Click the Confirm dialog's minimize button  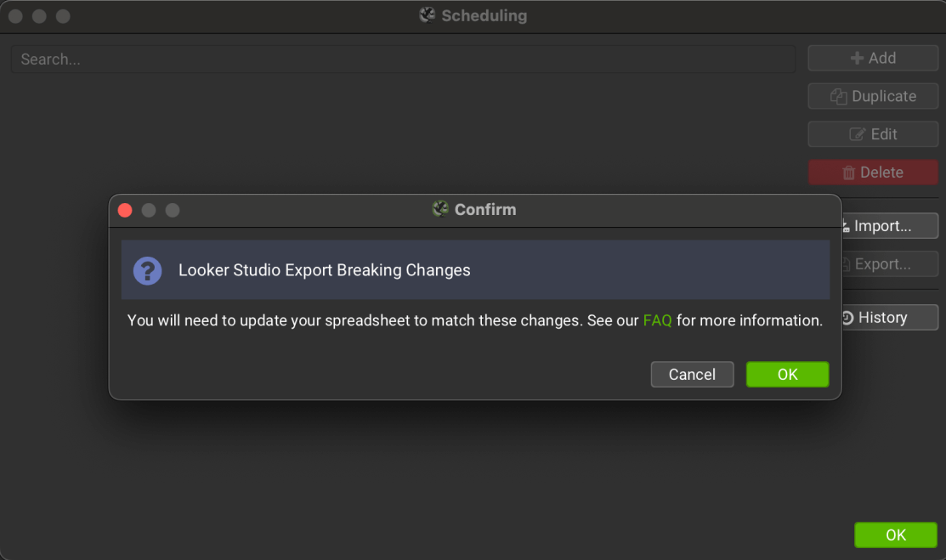(x=149, y=210)
